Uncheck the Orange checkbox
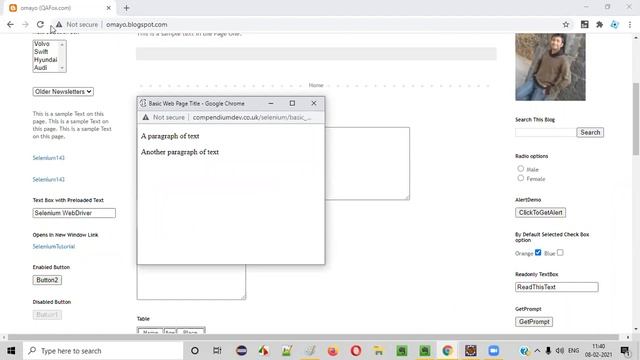 pyautogui.click(x=538, y=253)
